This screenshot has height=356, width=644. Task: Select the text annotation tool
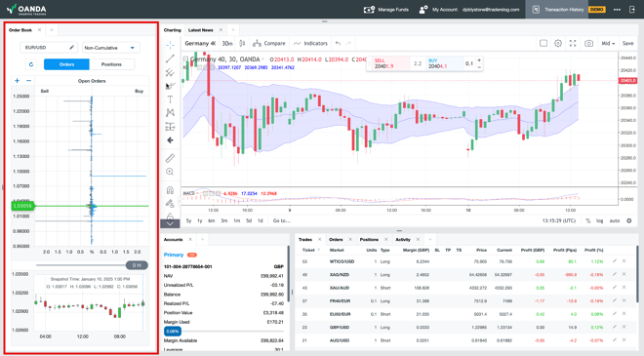[x=170, y=99]
